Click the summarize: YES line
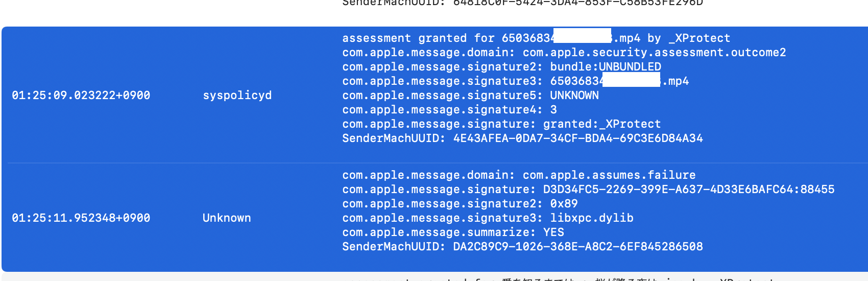Image resolution: width=868 pixels, height=281 pixels. pyautogui.click(x=453, y=232)
